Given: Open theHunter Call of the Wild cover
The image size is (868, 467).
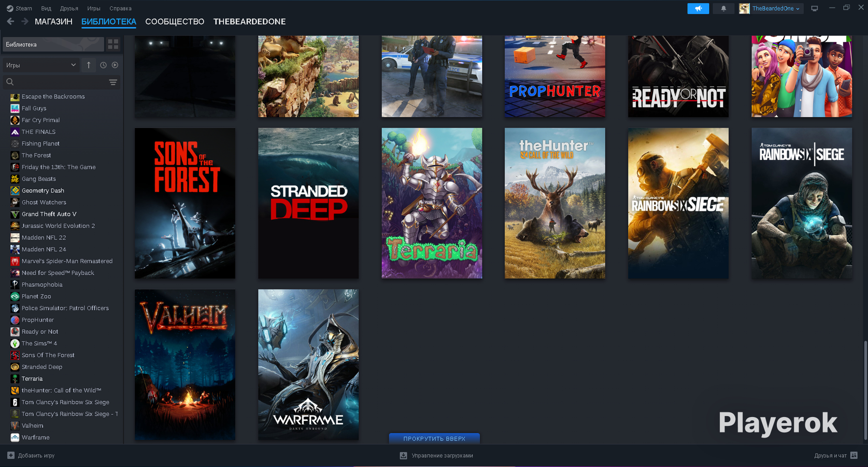Looking at the screenshot, I should coord(555,203).
